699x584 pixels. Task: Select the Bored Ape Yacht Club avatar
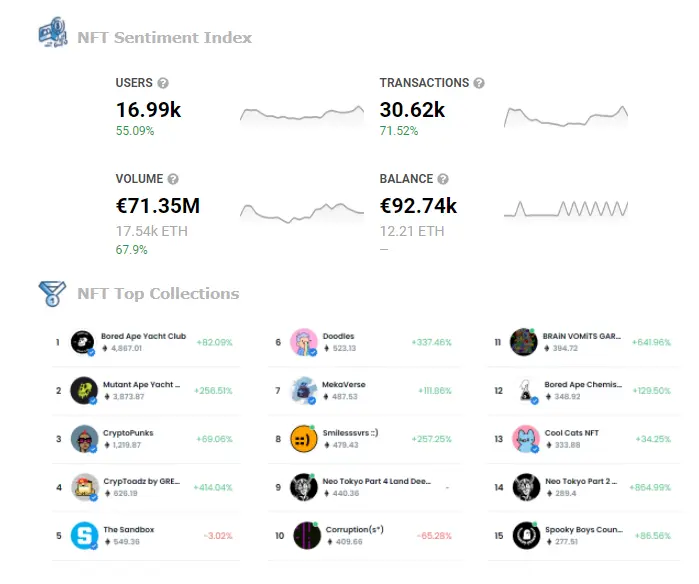[83, 342]
